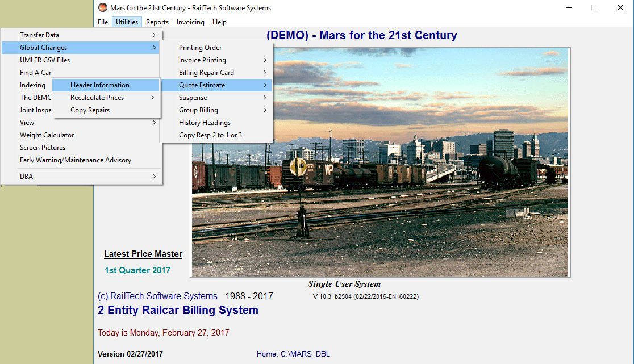Open Early Warning/Maintenance Advisory
The image size is (634, 364).
76,160
